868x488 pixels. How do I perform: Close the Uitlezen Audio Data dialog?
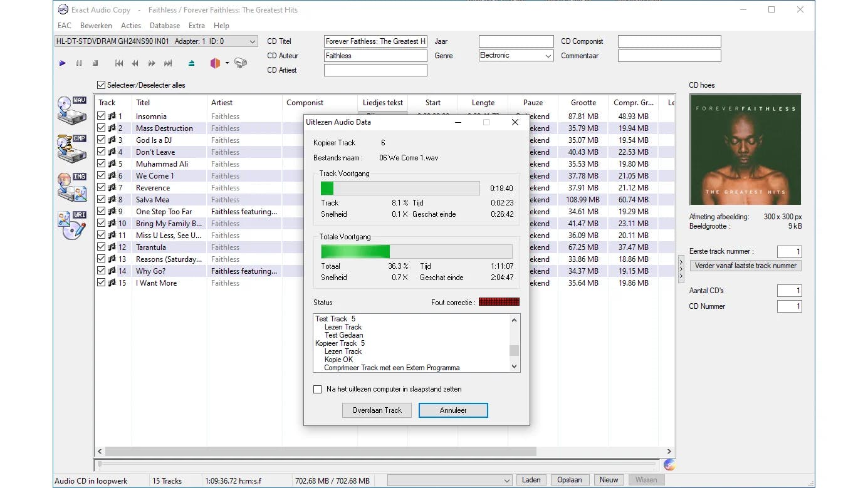tap(515, 122)
